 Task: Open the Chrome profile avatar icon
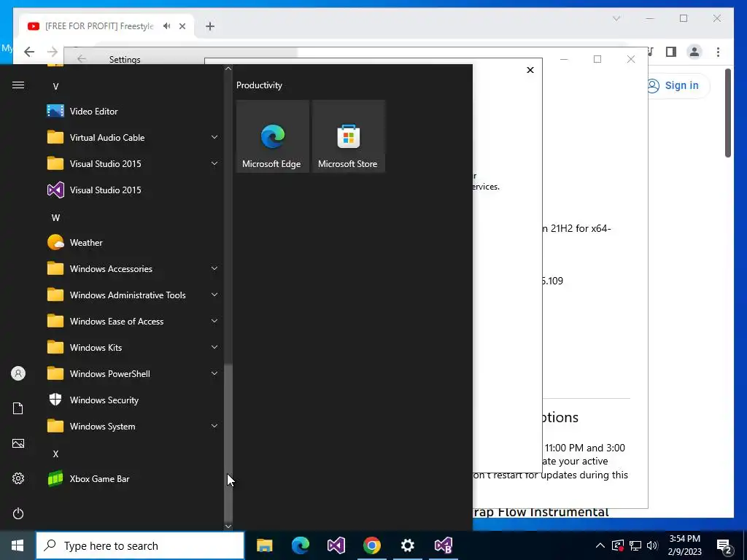pos(694,52)
